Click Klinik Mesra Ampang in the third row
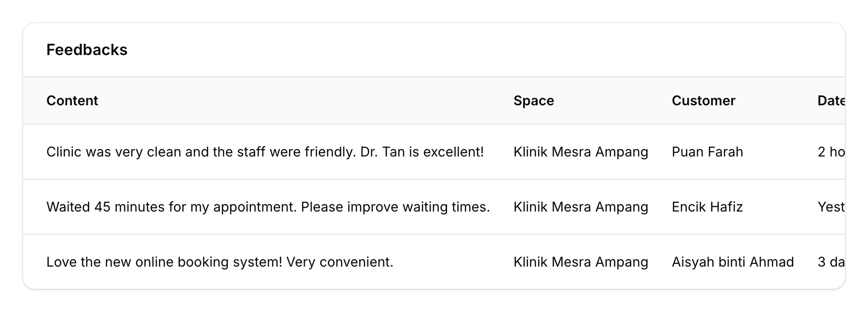The width and height of the screenshot is (868, 312). (581, 262)
